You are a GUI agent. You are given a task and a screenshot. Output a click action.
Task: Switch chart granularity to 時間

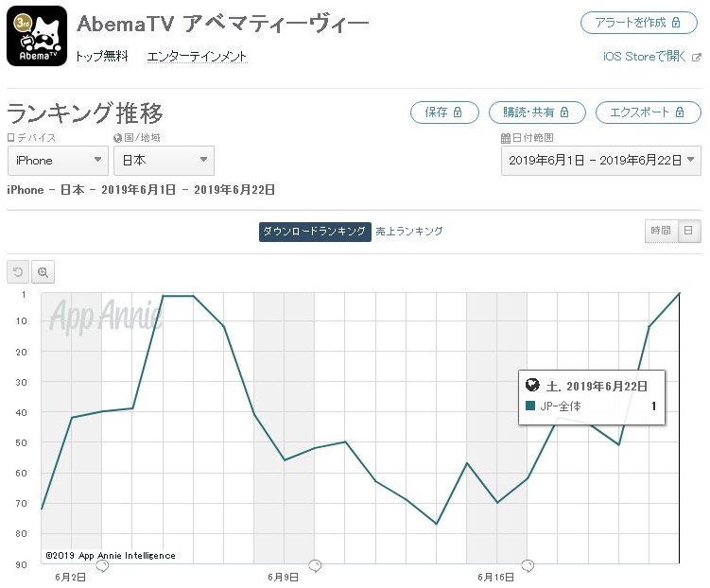pyautogui.click(x=661, y=231)
